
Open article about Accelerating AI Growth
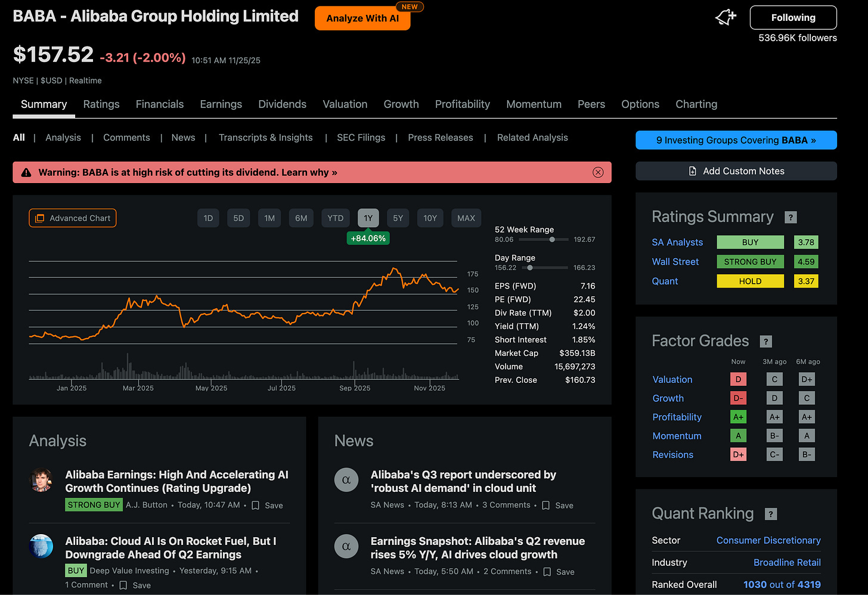click(x=176, y=482)
